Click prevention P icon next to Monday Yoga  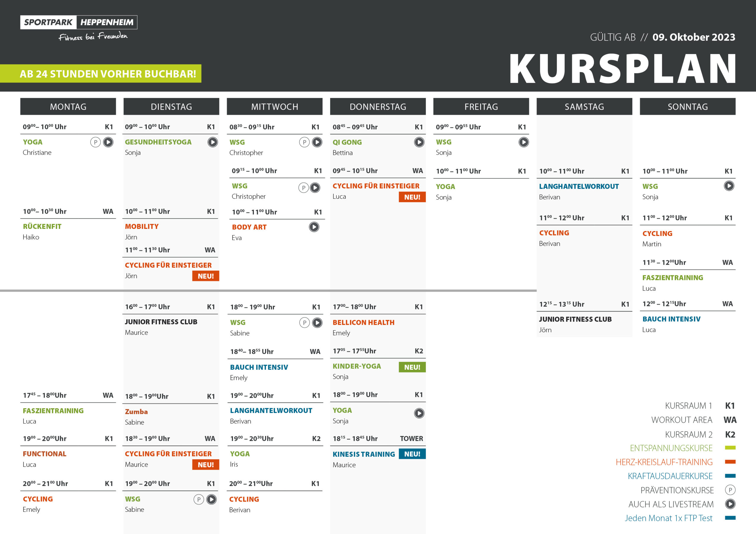pyautogui.click(x=95, y=142)
